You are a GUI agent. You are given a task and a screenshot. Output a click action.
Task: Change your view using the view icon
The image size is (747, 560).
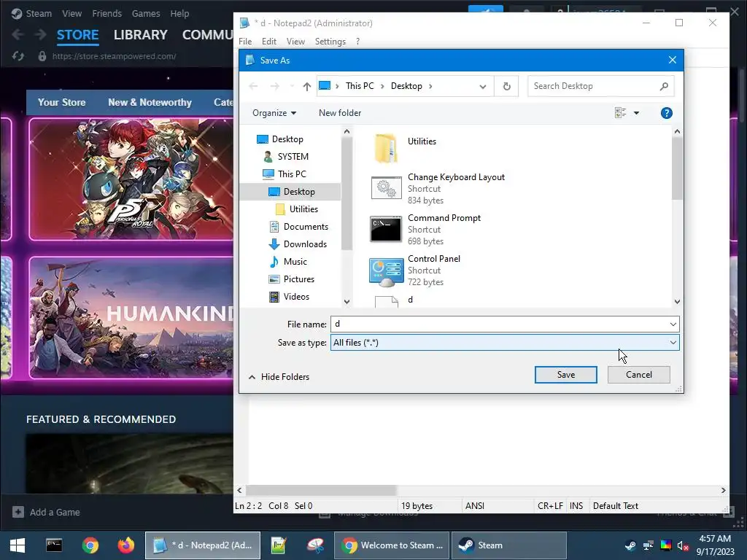point(620,113)
